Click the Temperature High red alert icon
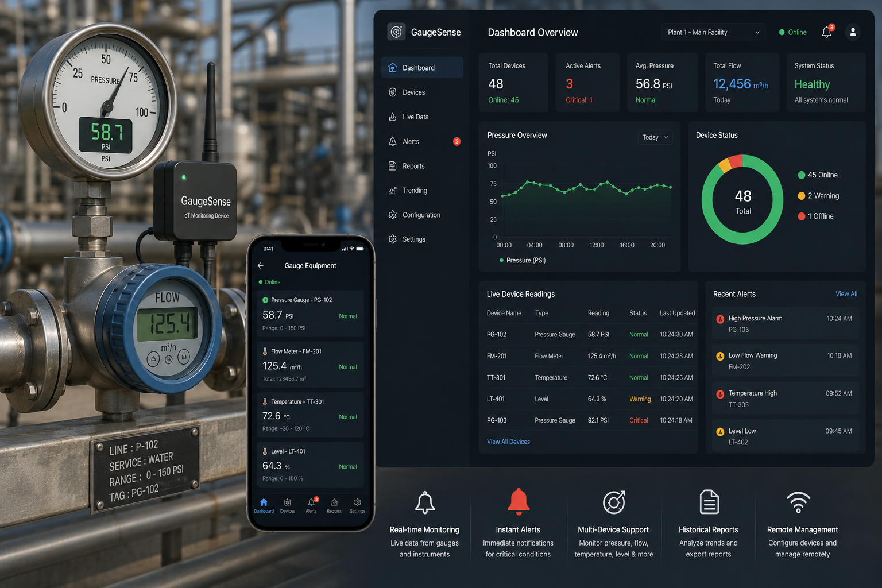Image resolution: width=882 pixels, height=588 pixels. pos(720,394)
